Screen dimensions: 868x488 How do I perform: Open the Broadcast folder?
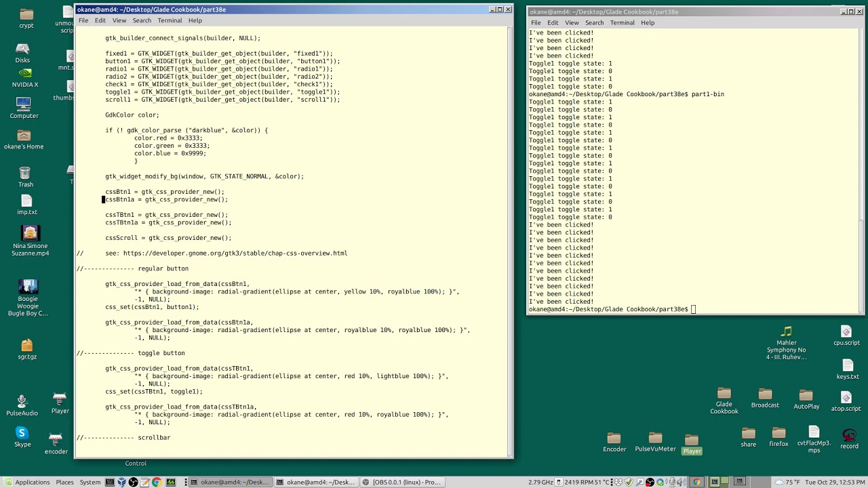pyautogui.click(x=765, y=399)
